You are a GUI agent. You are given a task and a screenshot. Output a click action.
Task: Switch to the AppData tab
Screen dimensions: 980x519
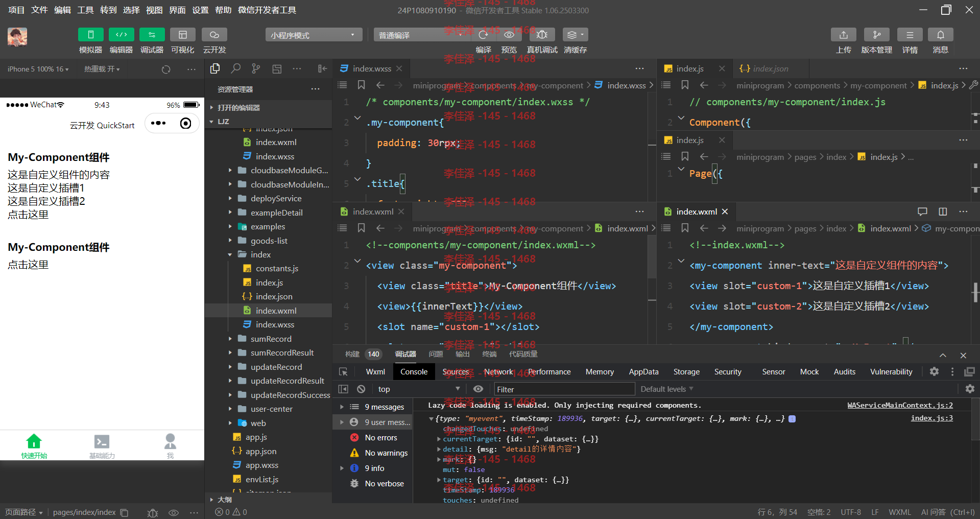tap(643, 372)
